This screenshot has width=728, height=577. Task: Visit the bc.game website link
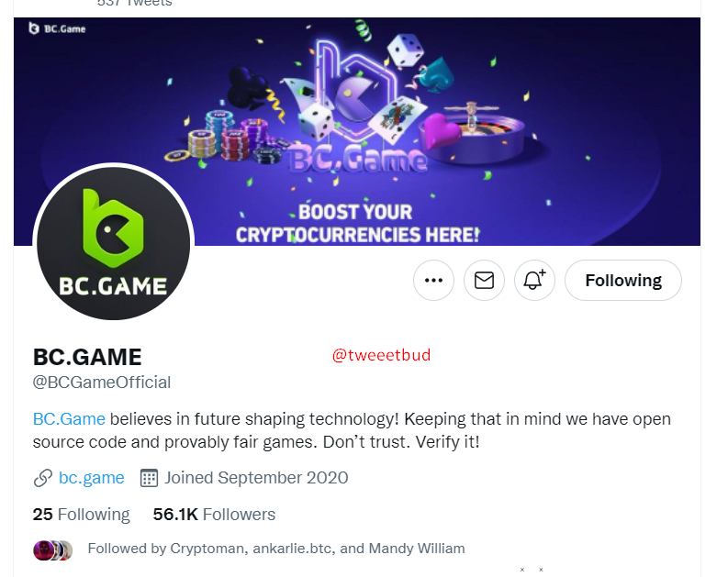tap(91, 478)
